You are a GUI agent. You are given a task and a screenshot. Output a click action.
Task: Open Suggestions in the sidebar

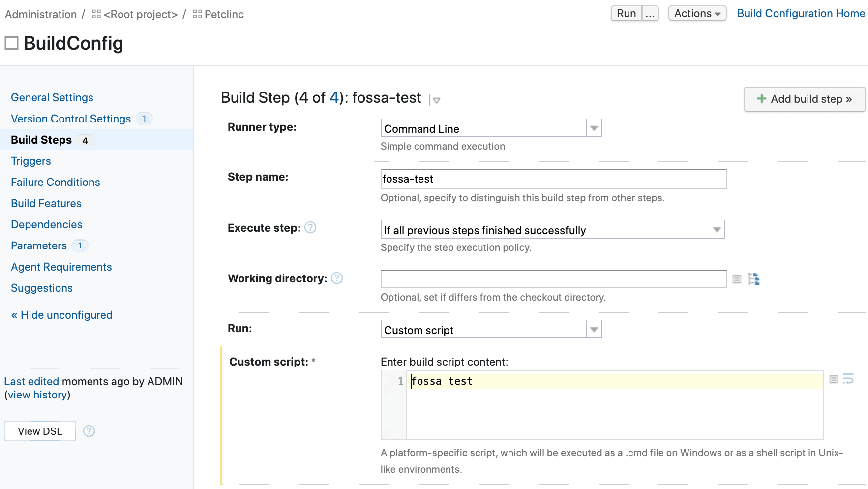click(42, 288)
